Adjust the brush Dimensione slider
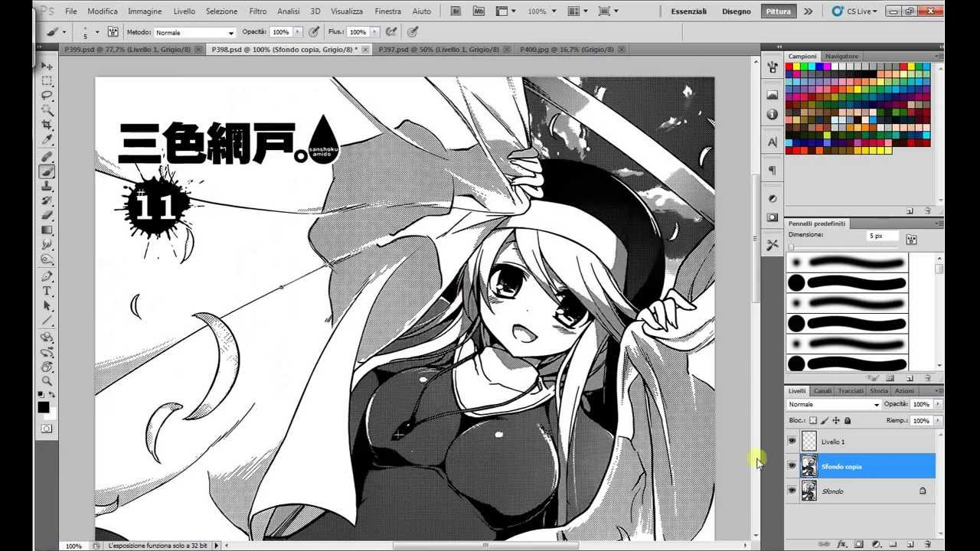Screen dimensions: 980x551 click(791, 247)
